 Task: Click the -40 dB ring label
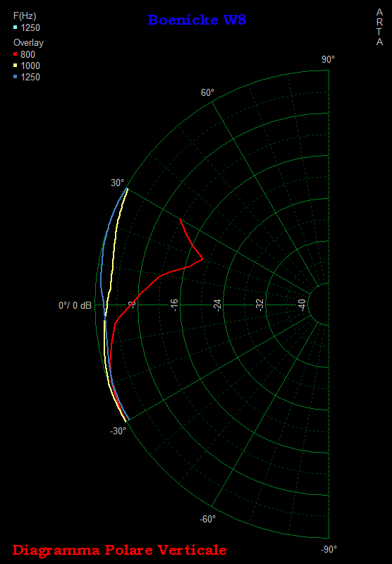click(x=302, y=305)
